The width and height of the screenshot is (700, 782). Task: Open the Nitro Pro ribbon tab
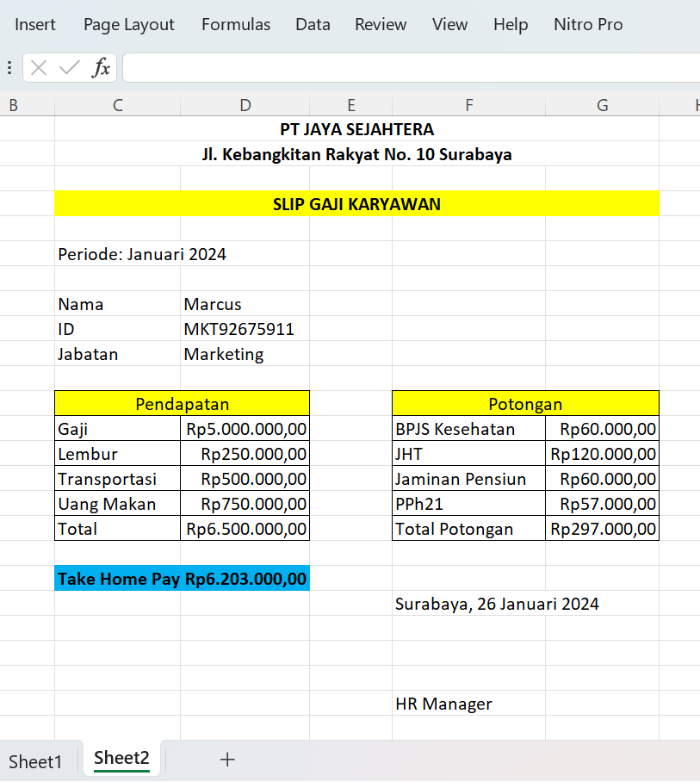(588, 25)
